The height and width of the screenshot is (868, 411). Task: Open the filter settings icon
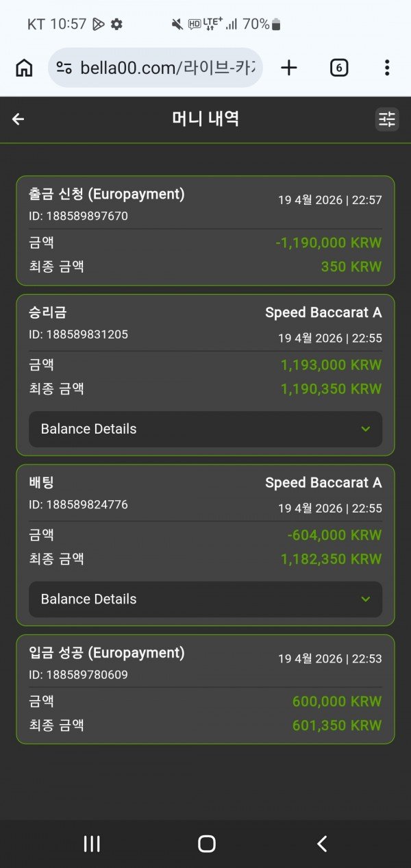click(387, 119)
